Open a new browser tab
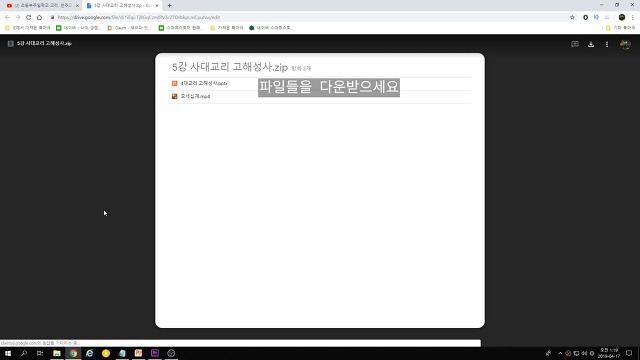Screen dimensions: 640x360 pos(169,6)
